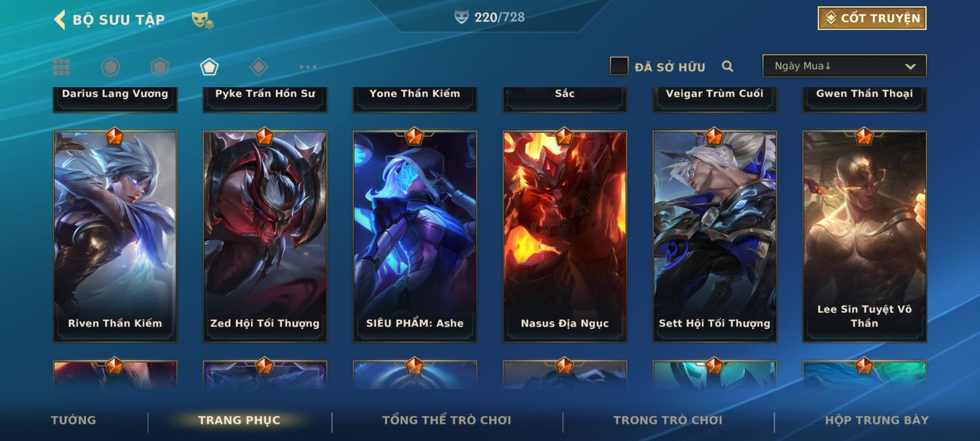
Task: Tick the Đã Sở Hữu checkbox
Action: click(619, 66)
